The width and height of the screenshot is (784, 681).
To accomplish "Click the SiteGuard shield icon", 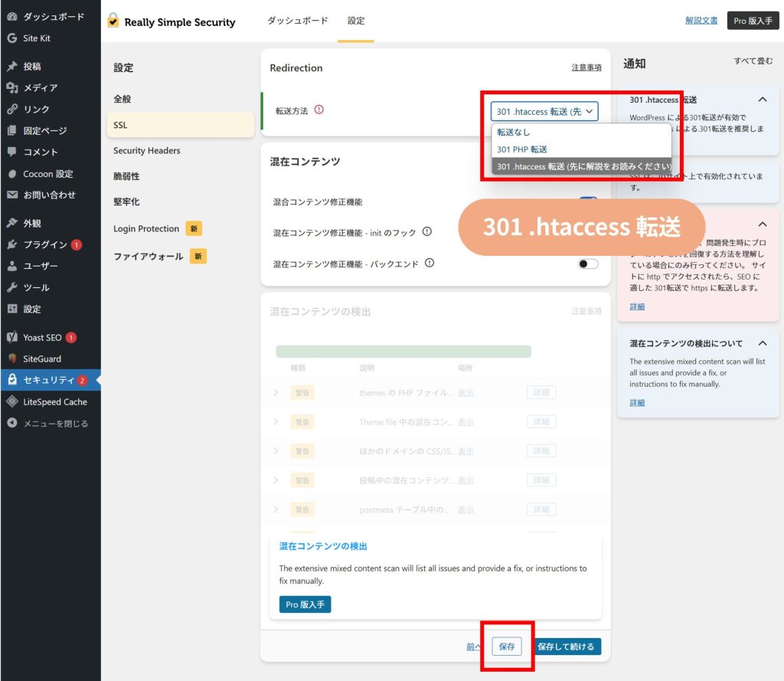I will tap(11, 359).
